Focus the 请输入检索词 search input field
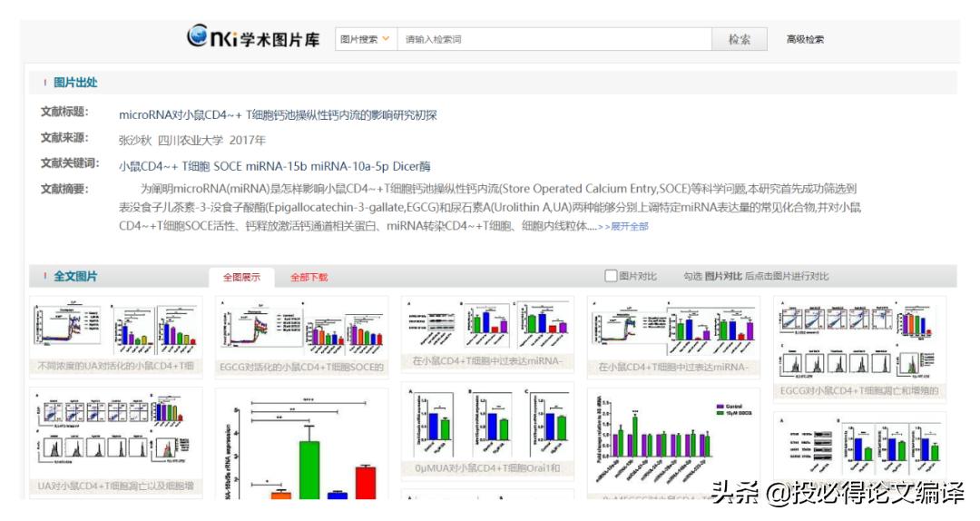The image size is (980, 521). (x=554, y=39)
